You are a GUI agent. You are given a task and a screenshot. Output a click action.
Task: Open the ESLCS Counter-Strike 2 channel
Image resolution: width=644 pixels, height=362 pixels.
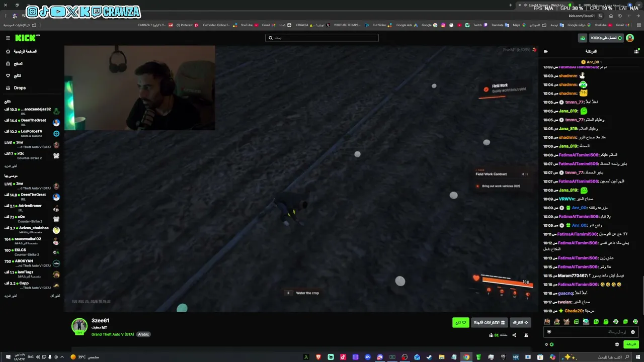click(x=32, y=252)
